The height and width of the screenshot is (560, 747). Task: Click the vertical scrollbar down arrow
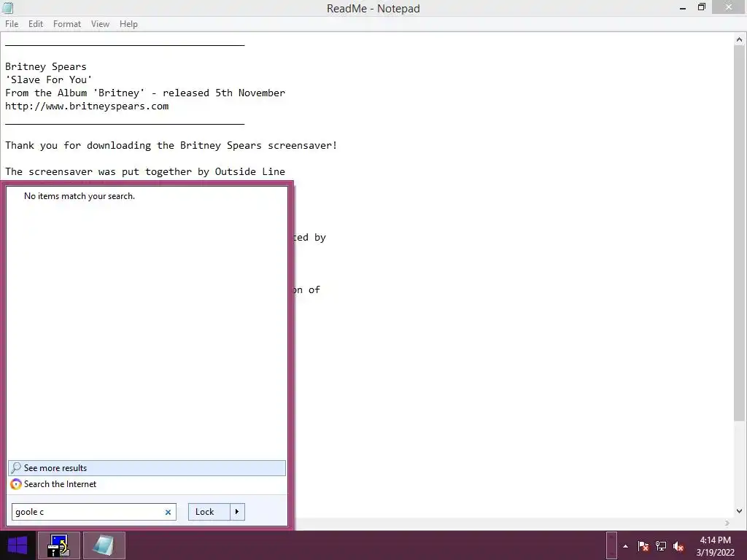pyautogui.click(x=739, y=511)
